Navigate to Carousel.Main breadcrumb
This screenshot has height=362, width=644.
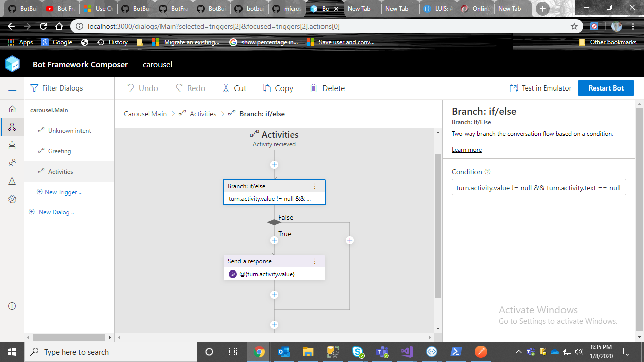click(x=145, y=114)
